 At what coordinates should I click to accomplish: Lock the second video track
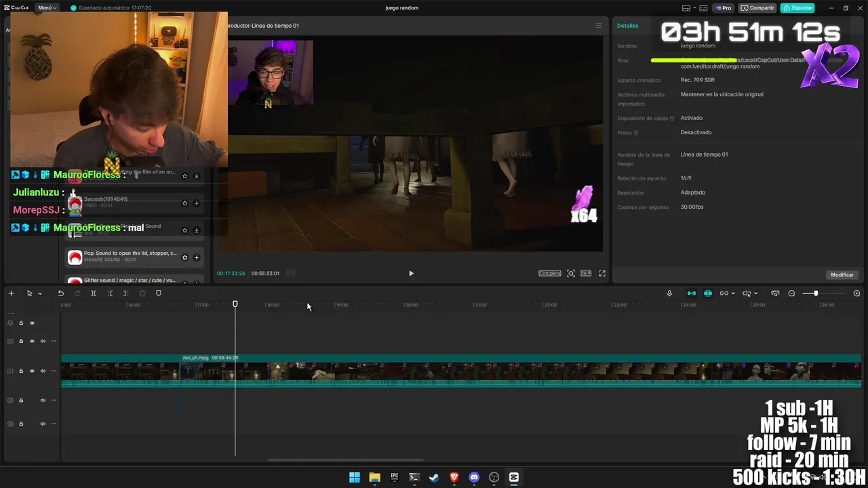click(21, 341)
